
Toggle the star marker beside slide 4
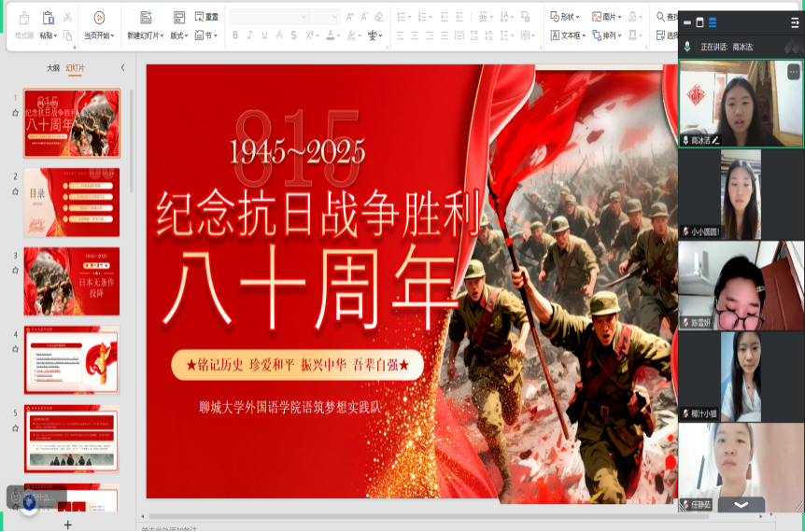(x=15, y=349)
